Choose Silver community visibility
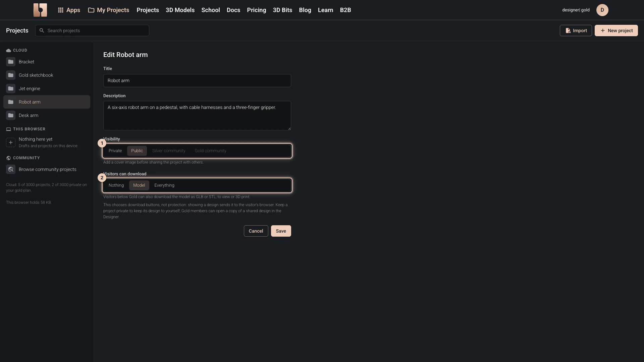Screen dimensions: 644x362 point(169,151)
